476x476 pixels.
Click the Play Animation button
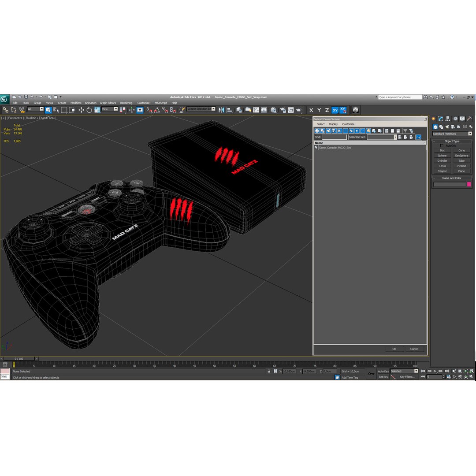pos(435,371)
